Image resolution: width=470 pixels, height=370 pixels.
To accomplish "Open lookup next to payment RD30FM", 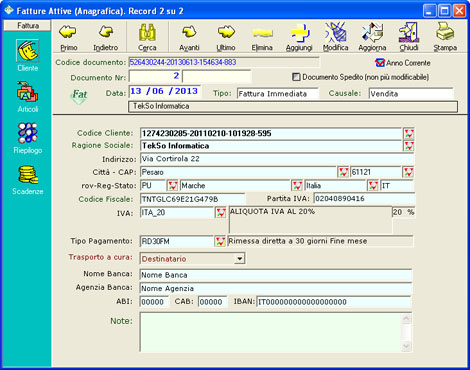I will (x=220, y=241).
